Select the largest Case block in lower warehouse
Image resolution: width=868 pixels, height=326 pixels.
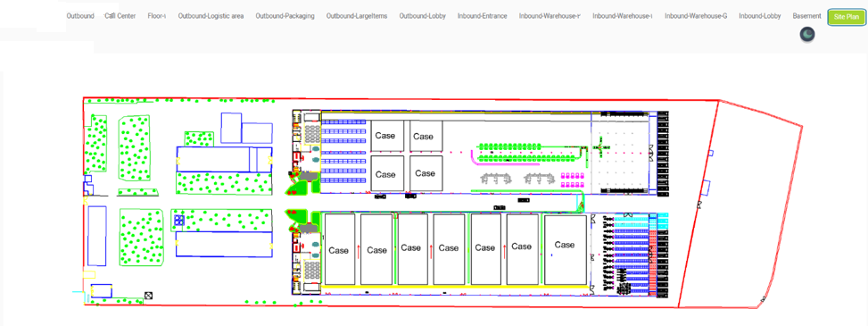pyautogui.click(x=566, y=249)
